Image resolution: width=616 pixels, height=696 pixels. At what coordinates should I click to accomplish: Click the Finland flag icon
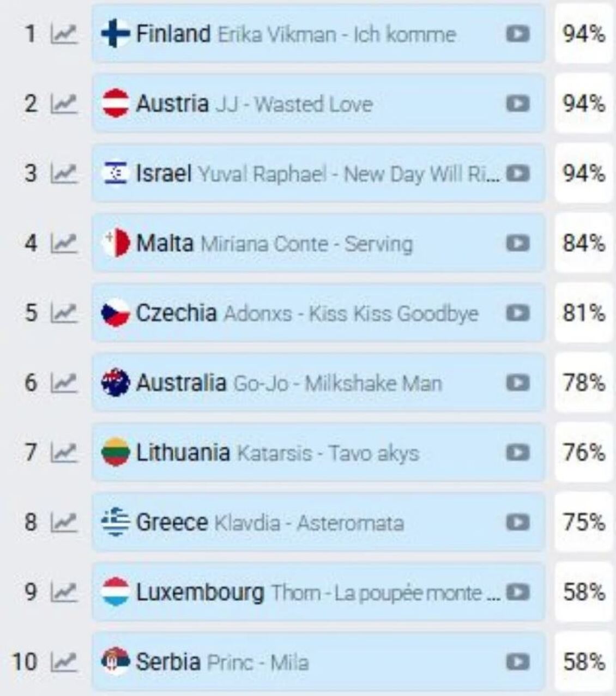pos(116,34)
